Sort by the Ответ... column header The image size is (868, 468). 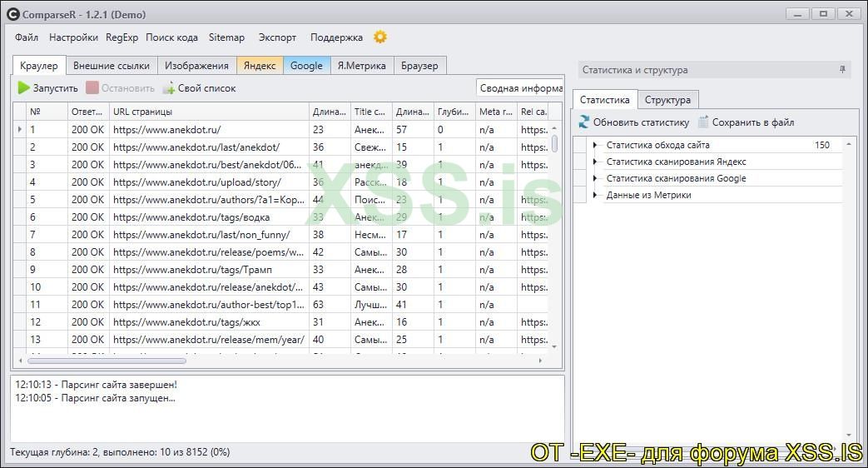88,112
